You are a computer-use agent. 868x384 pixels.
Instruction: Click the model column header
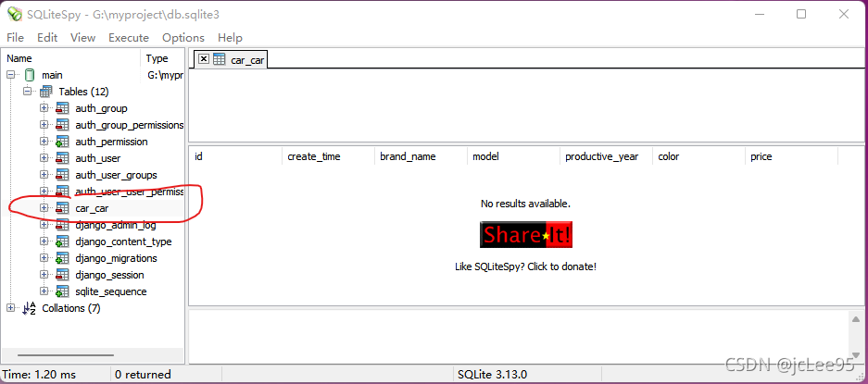pyautogui.click(x=514, y=156)
